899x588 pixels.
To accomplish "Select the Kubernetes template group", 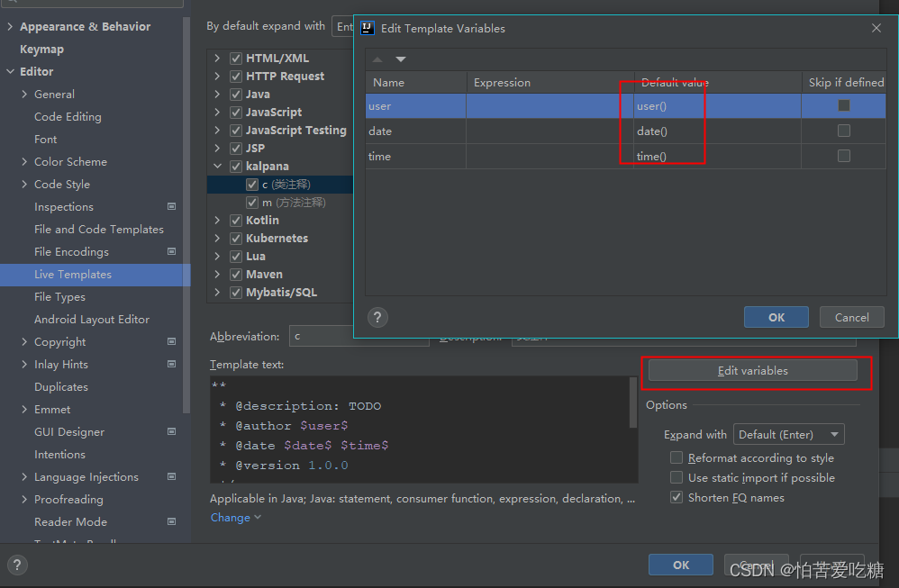I will pyautogui.click(x=280, y=239).
